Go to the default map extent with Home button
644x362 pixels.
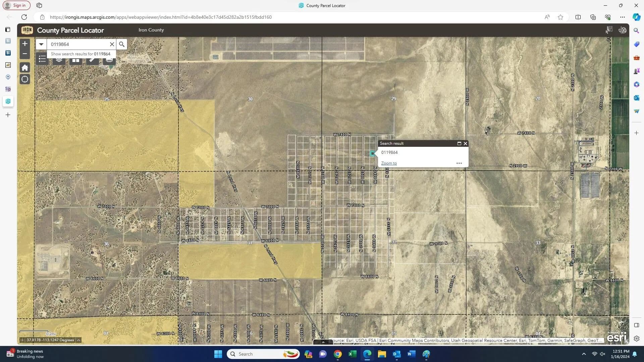24,68
